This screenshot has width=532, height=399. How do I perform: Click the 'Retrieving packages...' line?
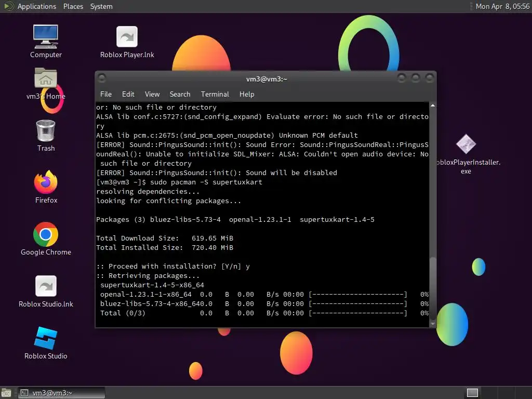click(148, 276)
